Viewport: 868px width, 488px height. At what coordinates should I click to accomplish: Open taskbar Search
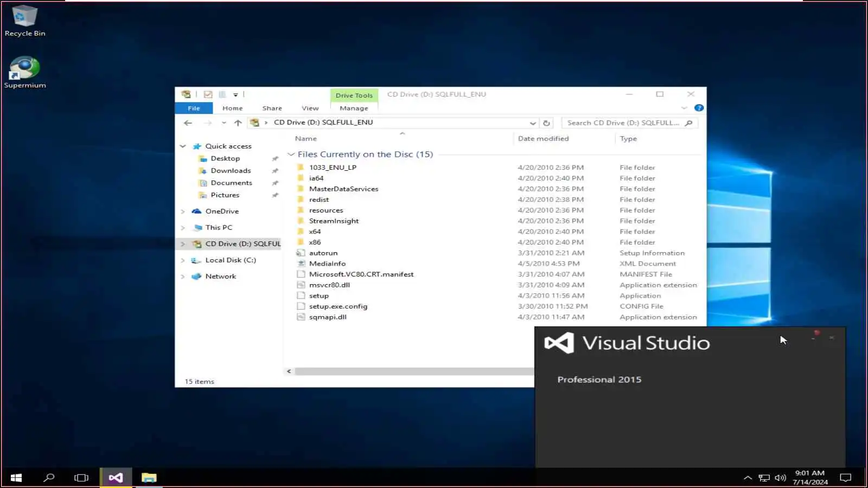pyautogui.click(x=49, y=478)
